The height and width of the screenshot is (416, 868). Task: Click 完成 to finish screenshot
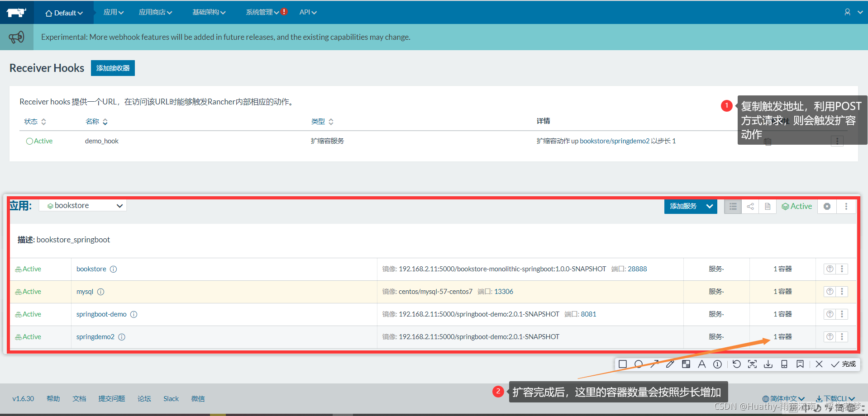tap(844, 364)
